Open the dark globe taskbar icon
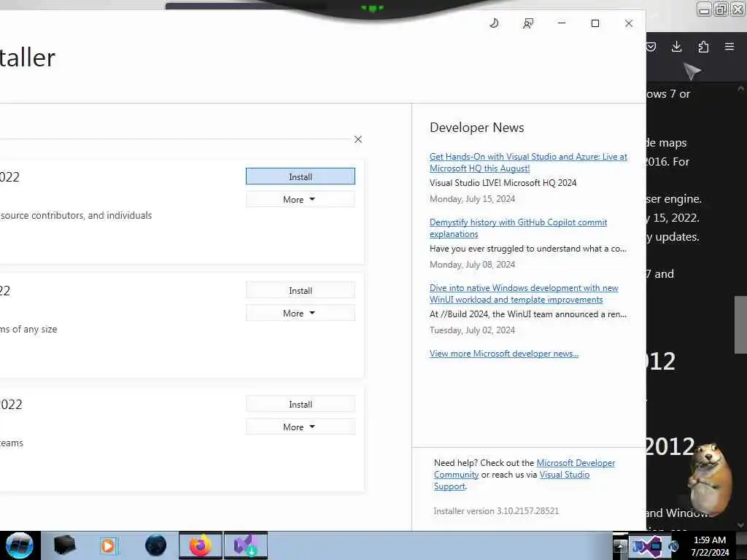Viewport: 747px width, 560px height. click(156, 545)
